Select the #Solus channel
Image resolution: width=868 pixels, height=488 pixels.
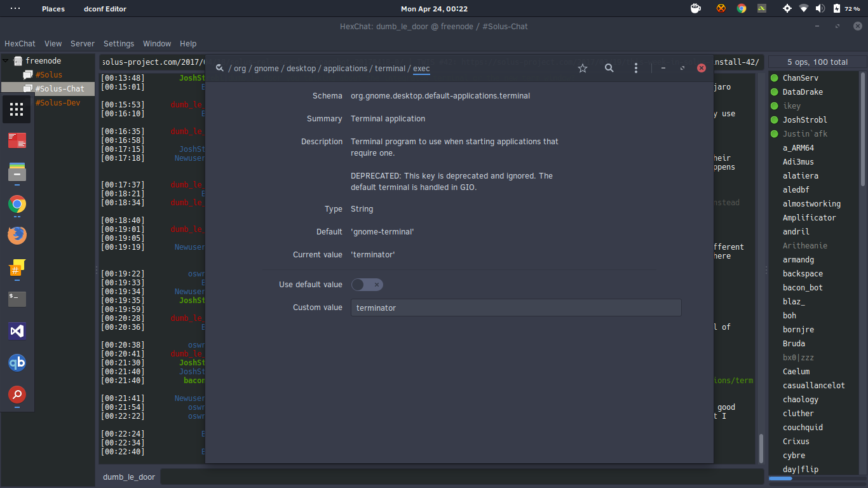point(48,75)
